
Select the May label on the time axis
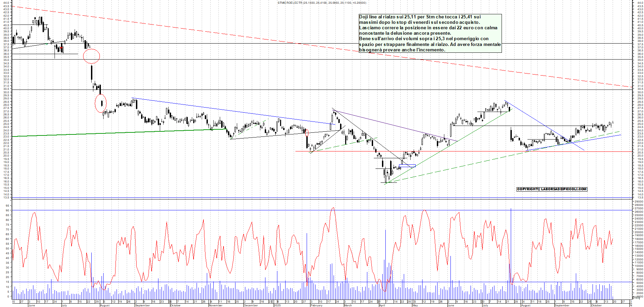(415, 305)
